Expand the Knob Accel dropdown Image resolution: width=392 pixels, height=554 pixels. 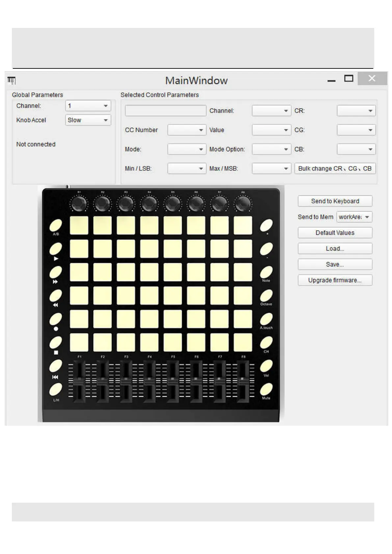tap(88, 120)
